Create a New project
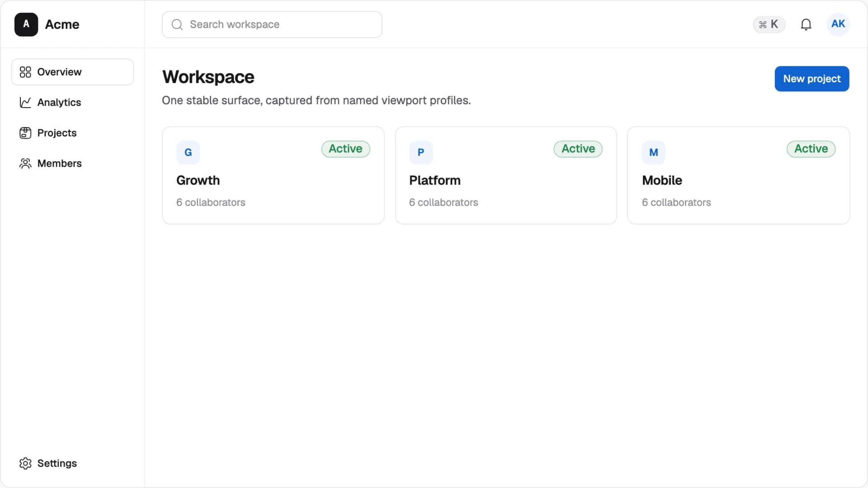This screenshot has width=868, height=488. coord(812,79)
